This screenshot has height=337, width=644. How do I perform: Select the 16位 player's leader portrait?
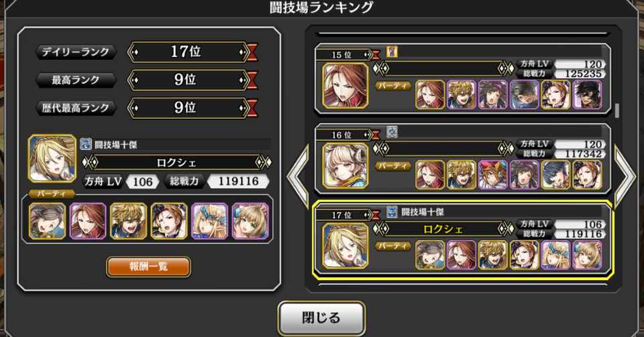[x=345, y=165]
